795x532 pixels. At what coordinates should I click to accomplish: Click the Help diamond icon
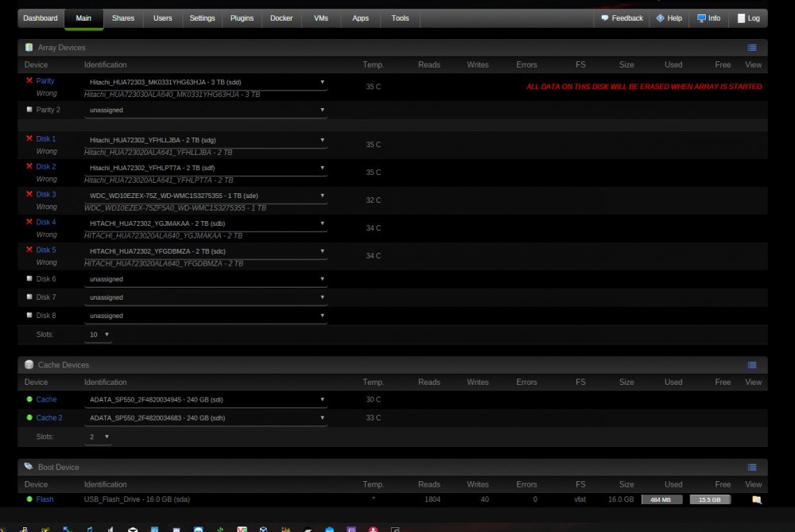pyautogui.click(x=660, y=18)
